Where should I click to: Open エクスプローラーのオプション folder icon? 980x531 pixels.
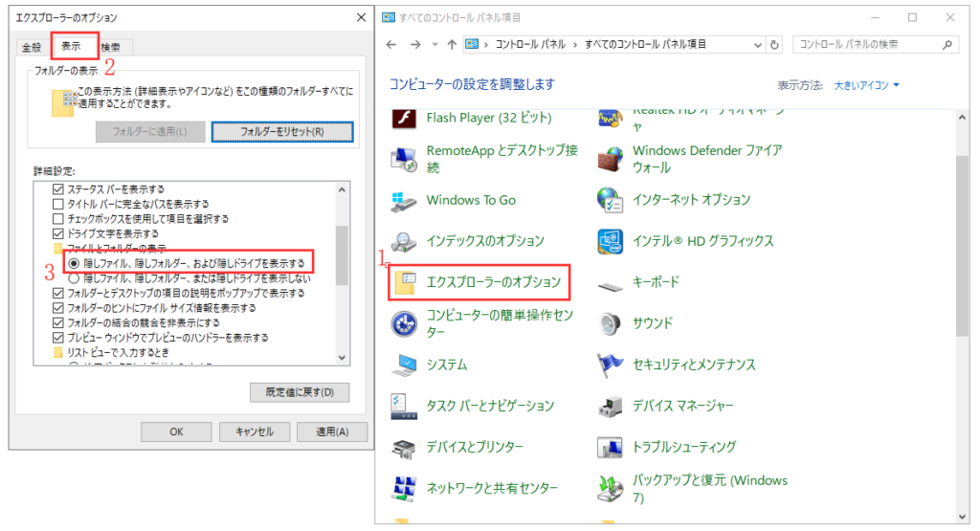[x=405, y=283]
